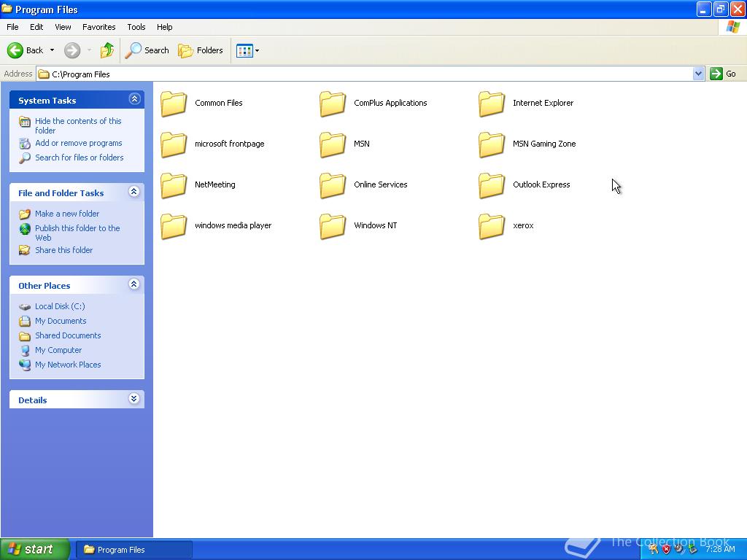Go to Shared Documents
This screenshot has height=560, width=747.
click(68, 335)
